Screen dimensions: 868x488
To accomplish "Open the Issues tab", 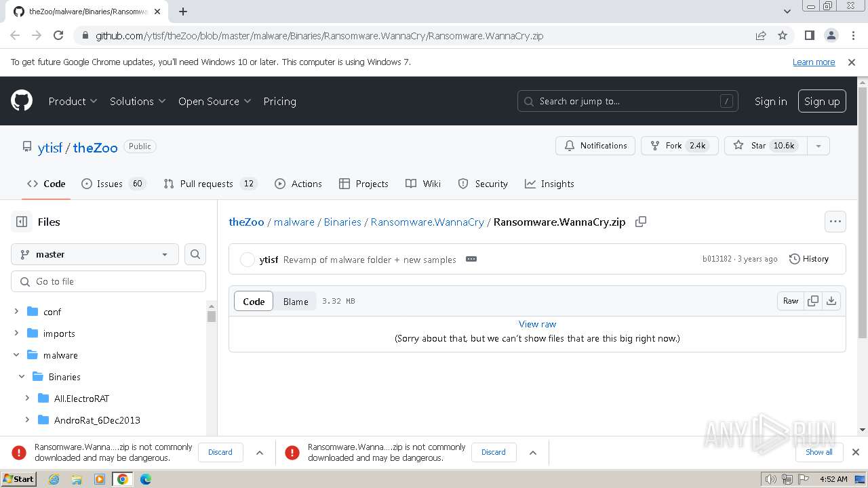I will point(113,184).
